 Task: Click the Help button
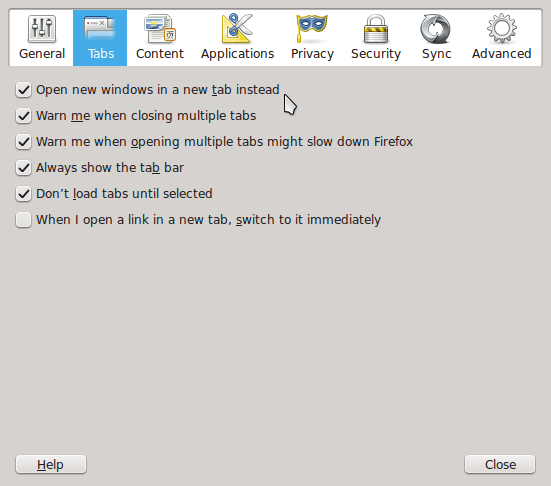[51, 464]
